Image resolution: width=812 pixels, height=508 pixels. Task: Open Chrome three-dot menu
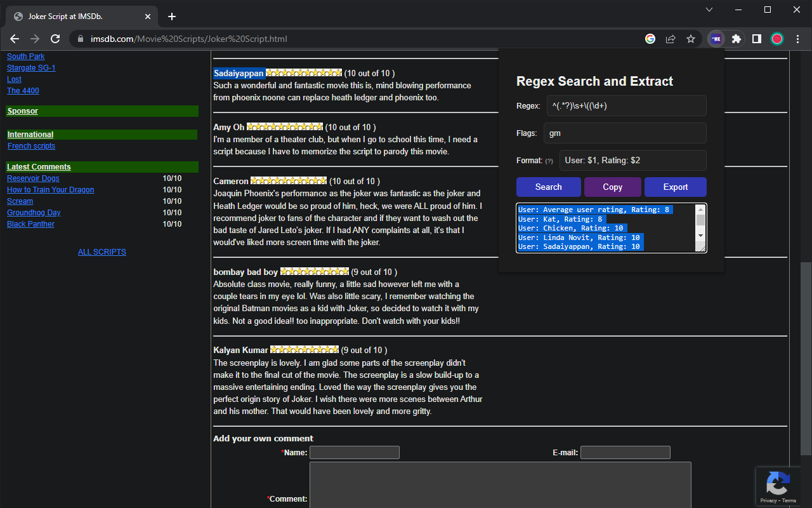(797, 39)
